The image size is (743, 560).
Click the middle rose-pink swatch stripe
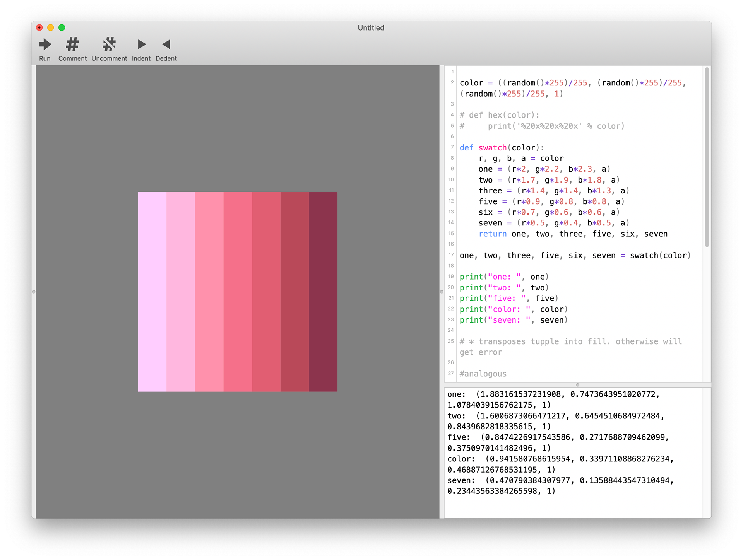click(x=238, y=292)
